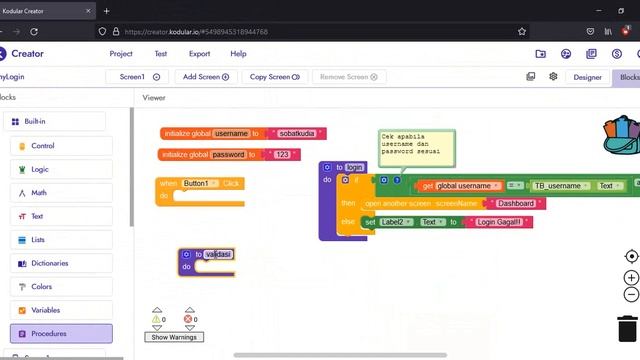The height and width of the screenshot is (360, 640).
Task: Click the 123 password text value
Action: (282, 155)
